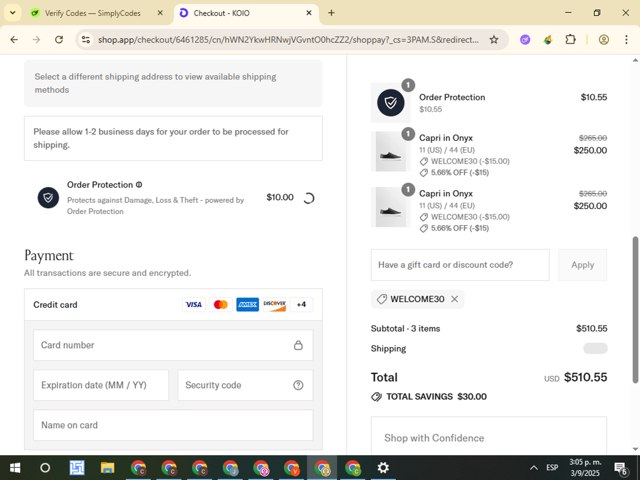This screenshot has width=640, height=480.
Task: Open the blue maze app on taskbar
Action: tap(77, 468)
